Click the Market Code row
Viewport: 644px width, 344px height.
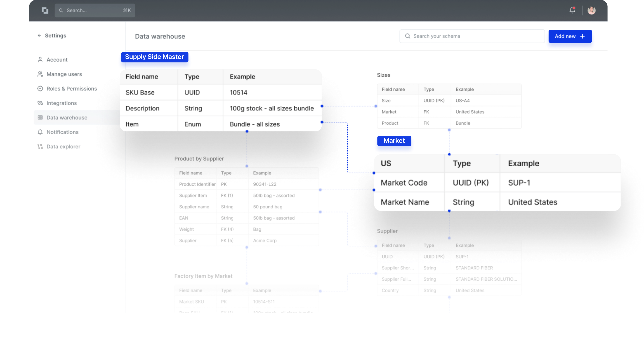coord(497,183)
